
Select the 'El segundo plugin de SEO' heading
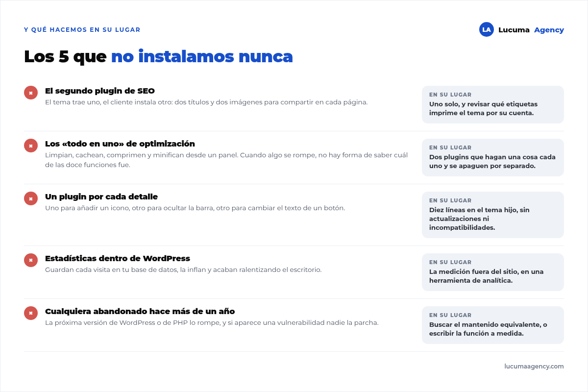coord(100,91)
